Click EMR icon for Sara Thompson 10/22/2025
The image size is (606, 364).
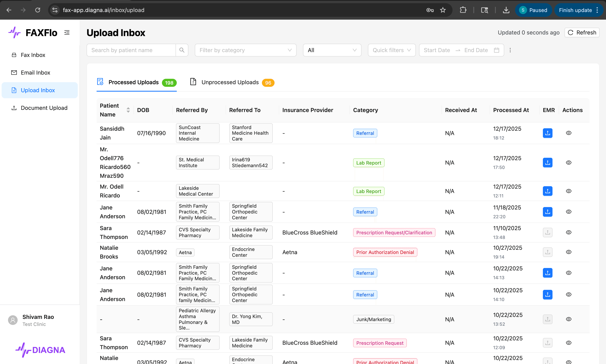pyautogui.click(x=547, y=343)
